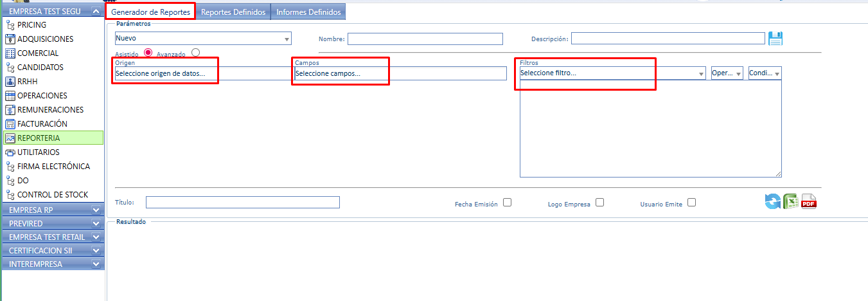
Task: Switch to the Reportes Definidos tab
Action: point(233,12)
